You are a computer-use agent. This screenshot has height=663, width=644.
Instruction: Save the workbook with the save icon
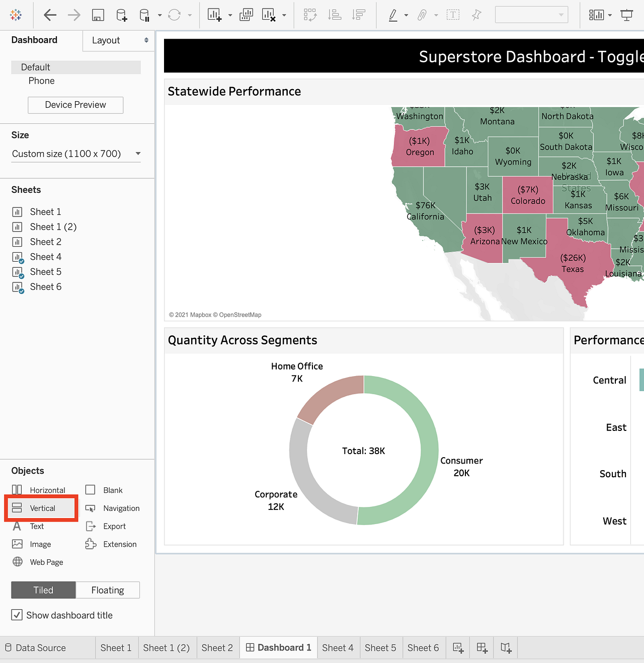(98, 15)
